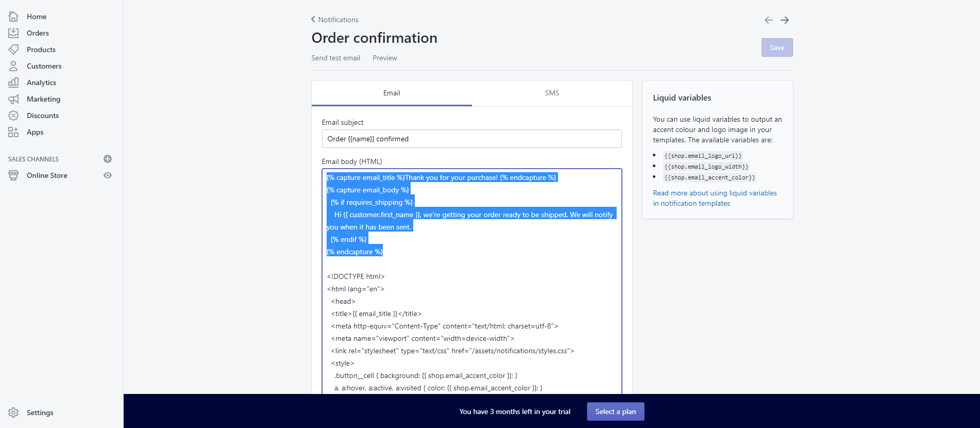Open Analytics from the sidebar

pos(41,82)
